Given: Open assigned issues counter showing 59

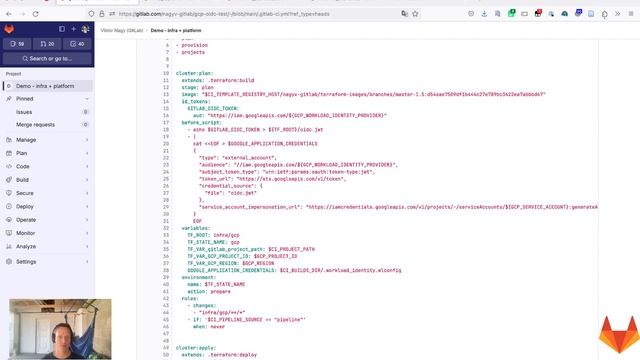Looking at the screenshot, I should point(17,44).
